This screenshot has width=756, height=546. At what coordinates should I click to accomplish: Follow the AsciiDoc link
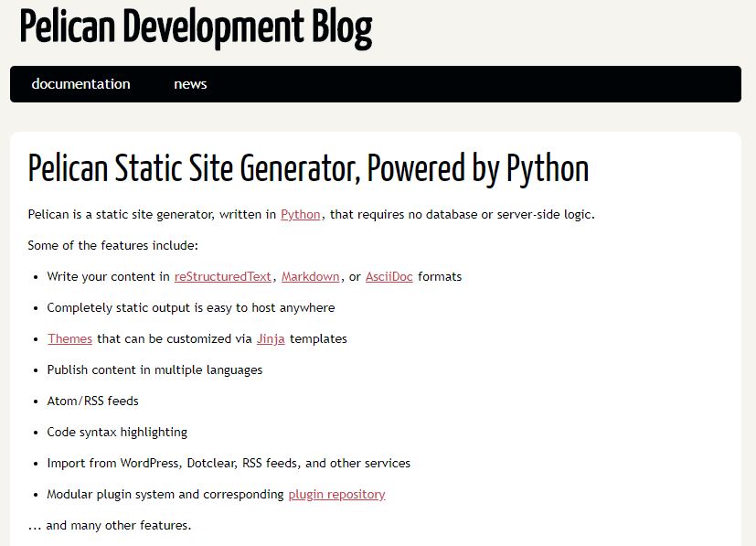389,276
